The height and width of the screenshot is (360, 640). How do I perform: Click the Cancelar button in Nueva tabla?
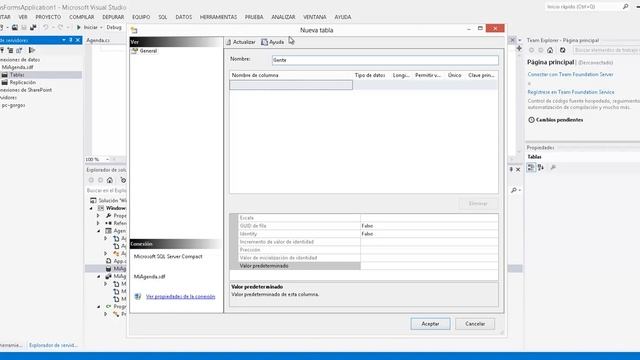(x=475, y=324)
